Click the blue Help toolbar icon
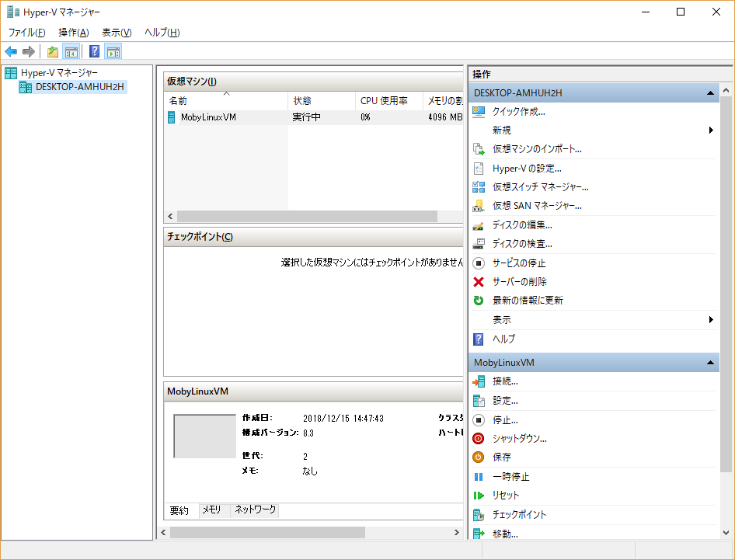This screenshot has height=560, width=735. tap(94, 51)
